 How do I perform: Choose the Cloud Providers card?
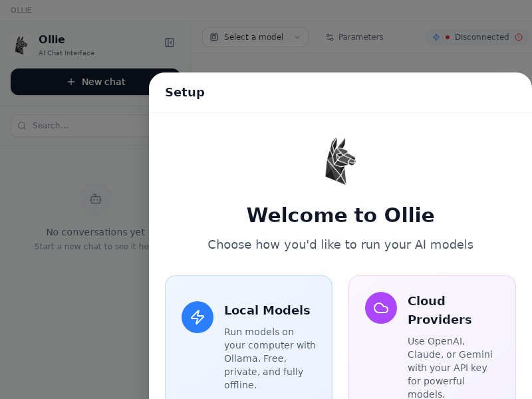click(x=432, y=337)
